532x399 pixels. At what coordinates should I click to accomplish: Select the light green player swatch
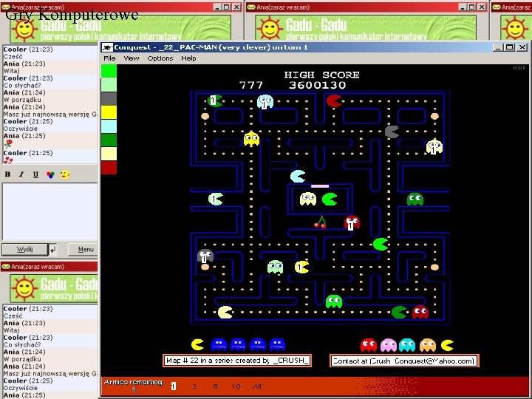pyautogui.click(x=109, y=85)
